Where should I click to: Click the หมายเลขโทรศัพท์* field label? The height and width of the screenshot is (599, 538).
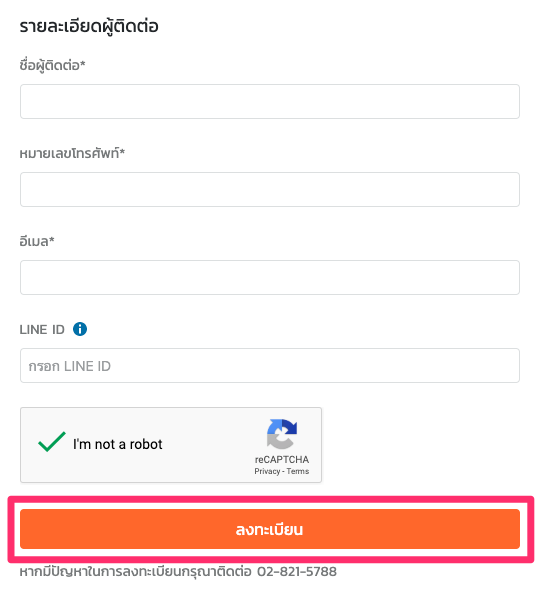tap(72, 153)
